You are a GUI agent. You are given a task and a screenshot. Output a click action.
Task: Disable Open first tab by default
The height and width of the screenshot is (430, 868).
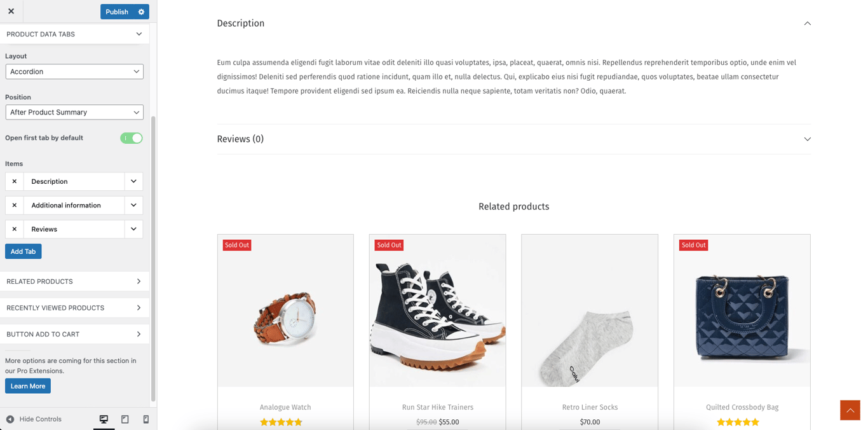pyautogui.click(x=131, y=137)
